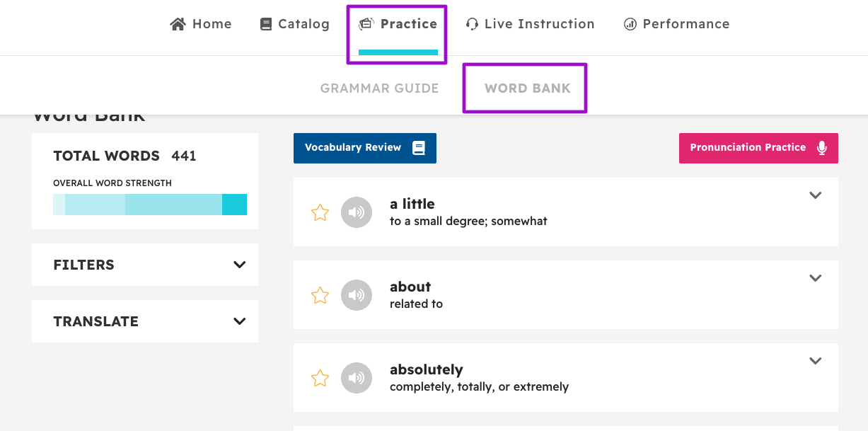This screenshot has width=868, height=431.
Task: Click the overall word strength bar
Action: 150,205
